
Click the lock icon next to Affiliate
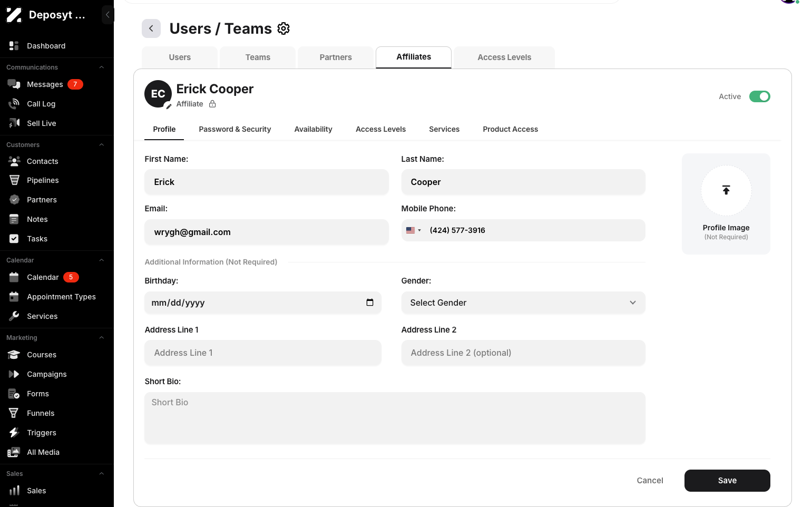212,104
